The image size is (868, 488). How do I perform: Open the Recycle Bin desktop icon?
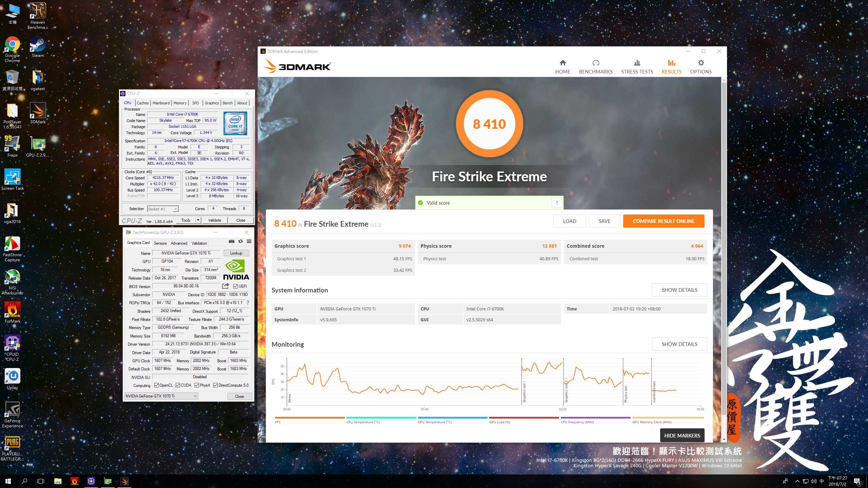(12, 80)
